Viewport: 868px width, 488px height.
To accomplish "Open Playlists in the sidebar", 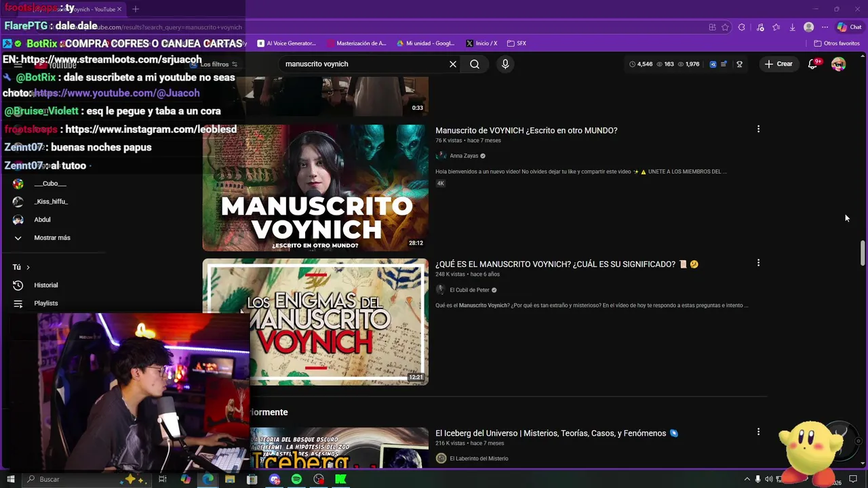I will (x=45, y=304).
